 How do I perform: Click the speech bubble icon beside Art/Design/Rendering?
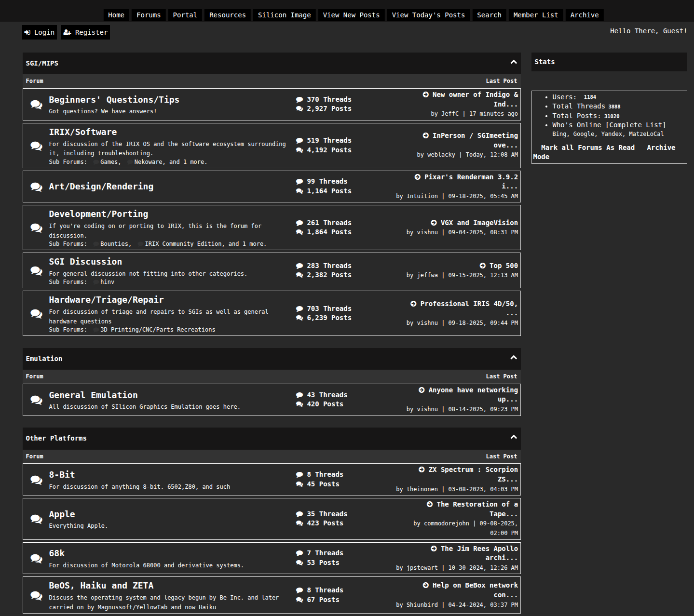pyautogui.click(x=36, y=187)
